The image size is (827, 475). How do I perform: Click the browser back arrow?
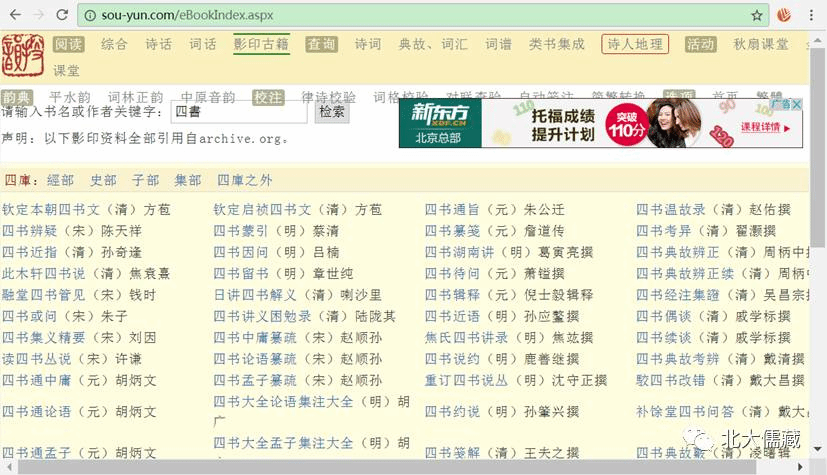point(13,15)
